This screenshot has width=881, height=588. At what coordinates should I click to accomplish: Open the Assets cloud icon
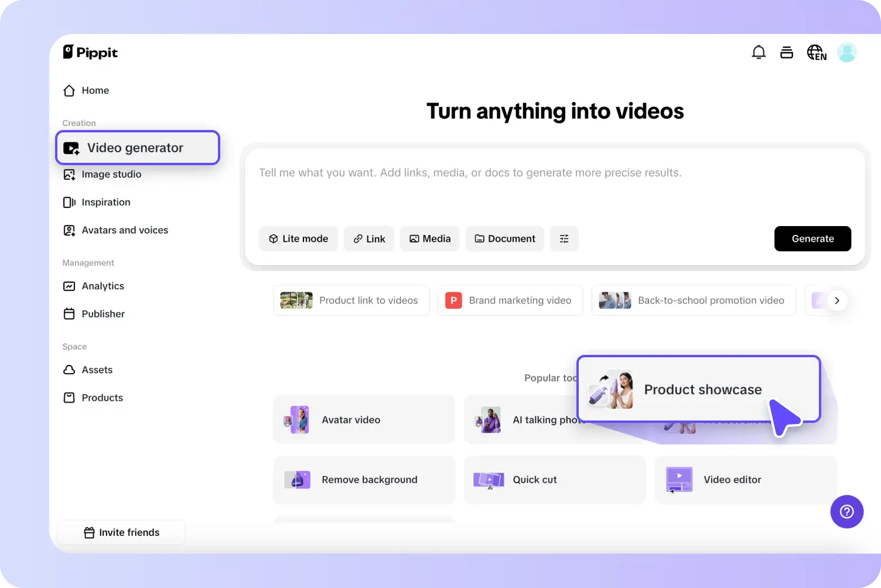coord(69,370)
